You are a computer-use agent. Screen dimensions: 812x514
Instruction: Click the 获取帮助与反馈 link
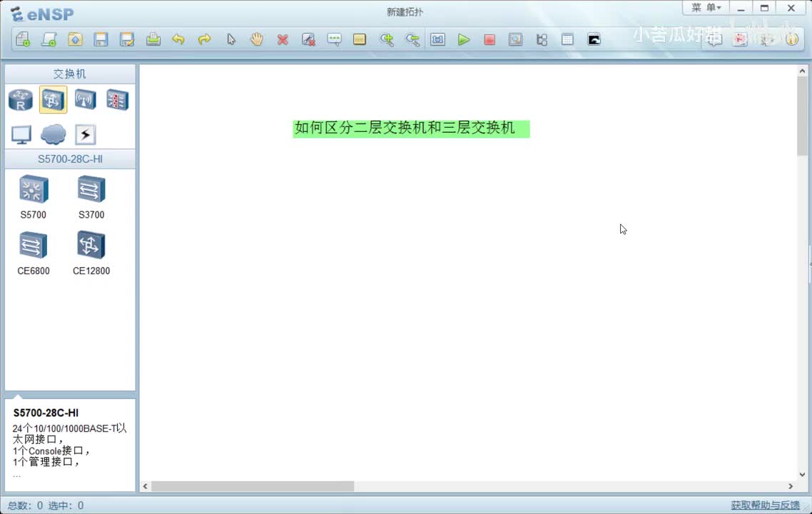coord(765,505)
